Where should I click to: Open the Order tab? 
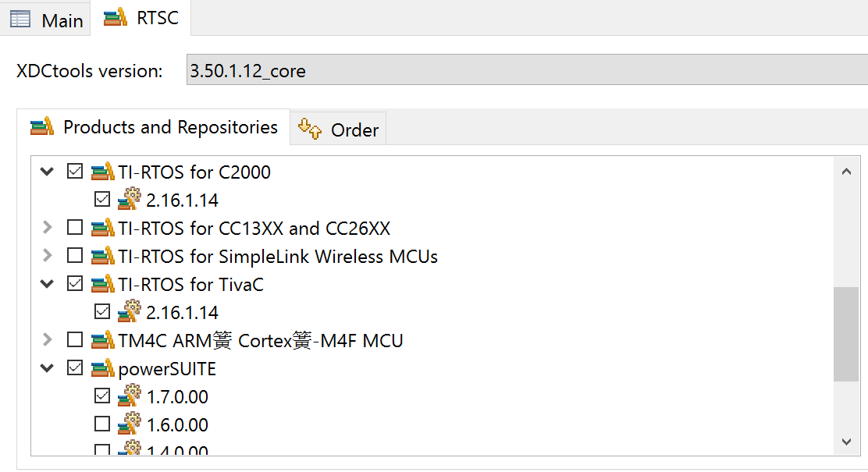[340, 130]
